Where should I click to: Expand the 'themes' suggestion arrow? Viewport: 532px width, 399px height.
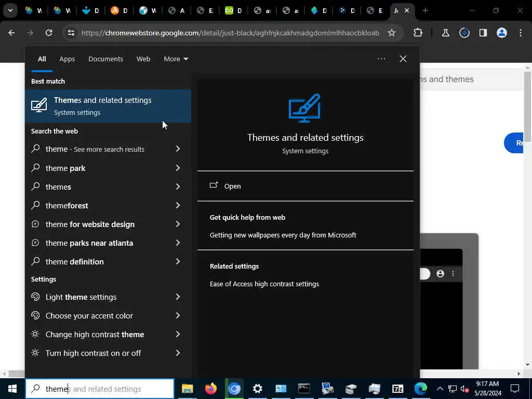tap(178, 187)
